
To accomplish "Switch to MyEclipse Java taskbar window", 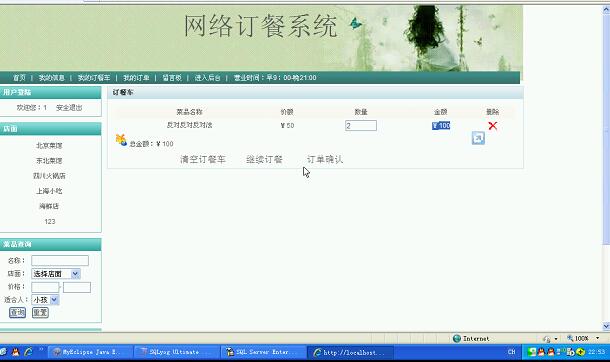I will click(x=90, y=352).
